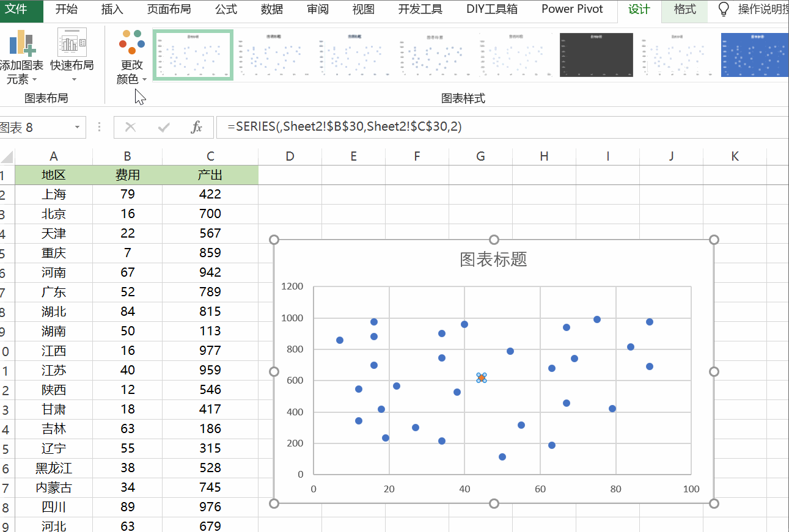Click the lightbulb 操作说明搜索 search icon
The image size is (789, 532).
point(723,9)
